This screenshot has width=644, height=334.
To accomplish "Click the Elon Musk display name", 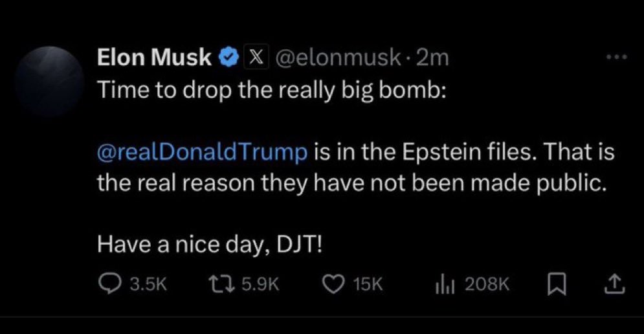I will click(x=154, y=57).
